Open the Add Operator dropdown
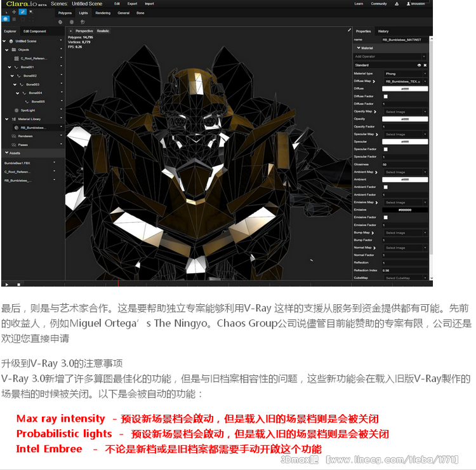 pyautogui.click(x=424, y=57)
